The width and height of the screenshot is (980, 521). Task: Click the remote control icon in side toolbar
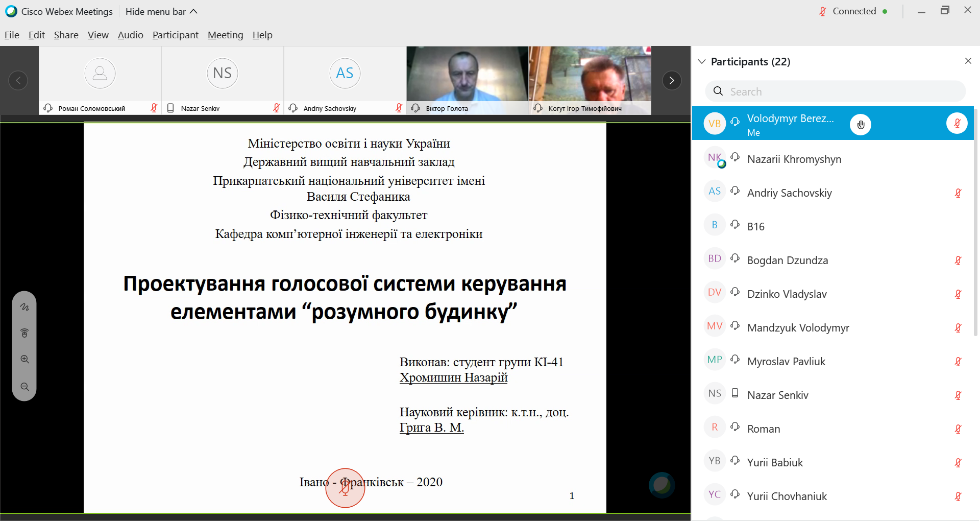(x=24, y=333)
